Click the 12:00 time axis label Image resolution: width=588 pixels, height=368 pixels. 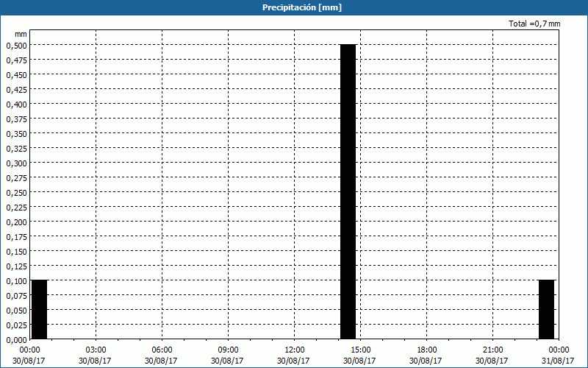295,350
